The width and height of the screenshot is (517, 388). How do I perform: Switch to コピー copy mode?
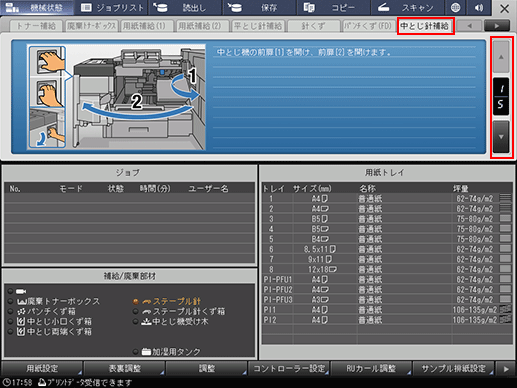click(333, 8)
